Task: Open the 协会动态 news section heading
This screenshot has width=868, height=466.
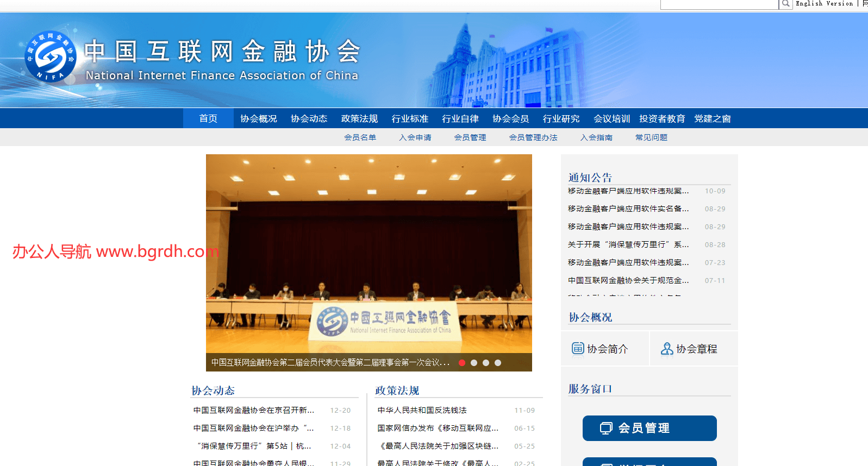Action: click(213, 391)
